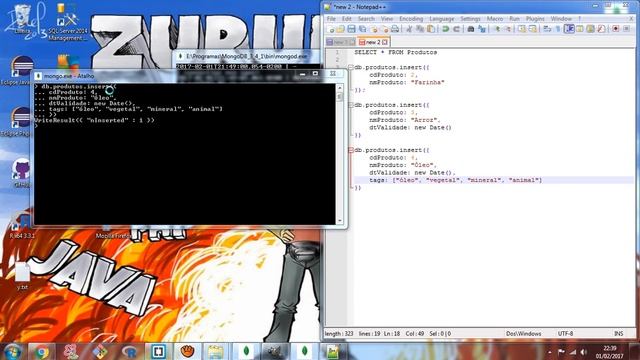Show hidden icons arrow in system tray
Screen dimensions: 640x360
[x=549, y=352]
